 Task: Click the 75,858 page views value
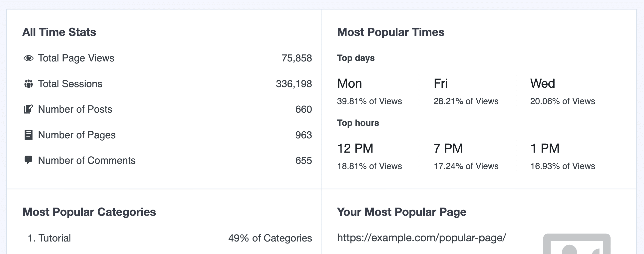pos(297,58)
